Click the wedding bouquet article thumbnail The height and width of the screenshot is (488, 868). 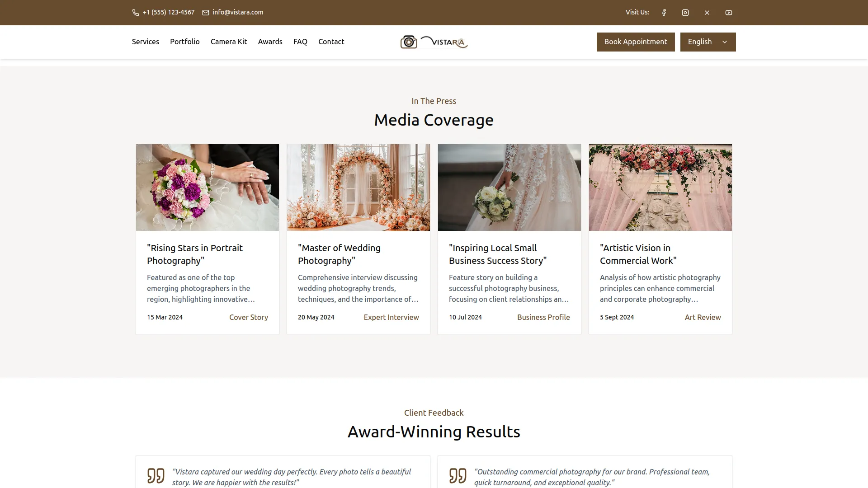[x=207, y=187]
